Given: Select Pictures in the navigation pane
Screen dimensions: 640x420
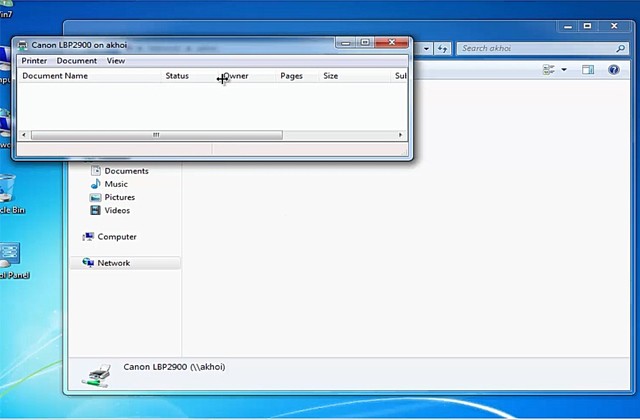Looking at the screenshot, I should (120, 197).
